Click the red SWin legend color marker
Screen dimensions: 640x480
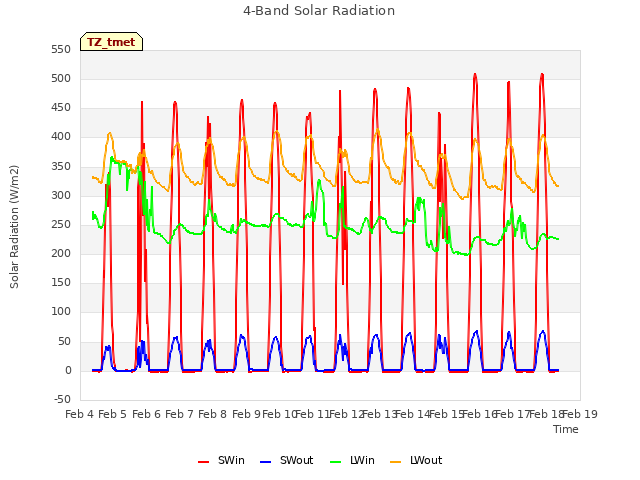203,462
